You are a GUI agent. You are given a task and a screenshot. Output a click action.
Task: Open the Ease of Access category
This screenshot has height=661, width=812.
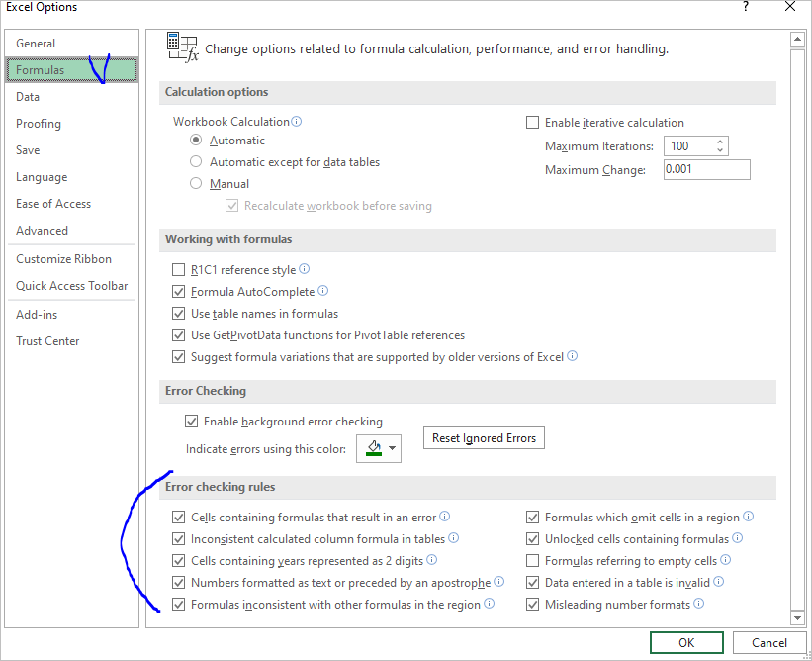tap(72, 204)
